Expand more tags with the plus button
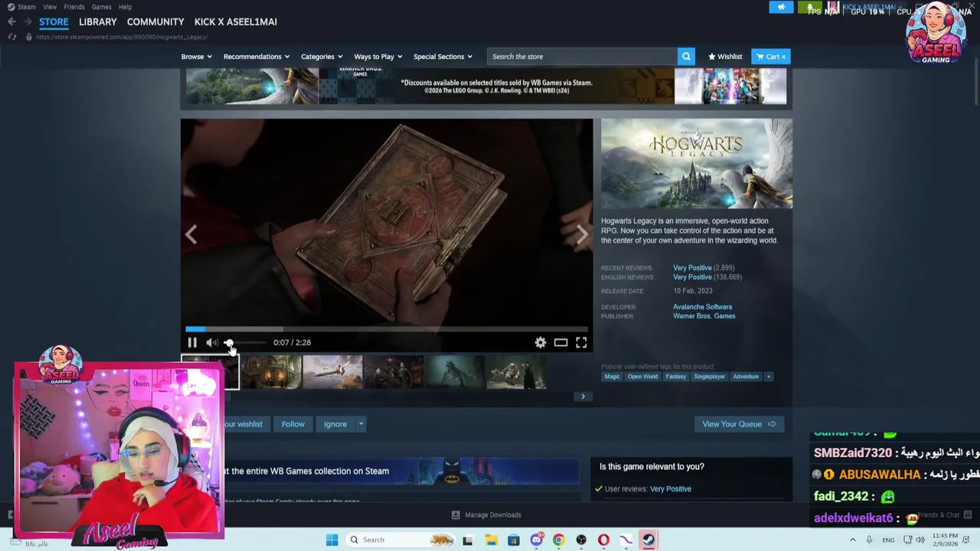 click(x=769, y=377)
